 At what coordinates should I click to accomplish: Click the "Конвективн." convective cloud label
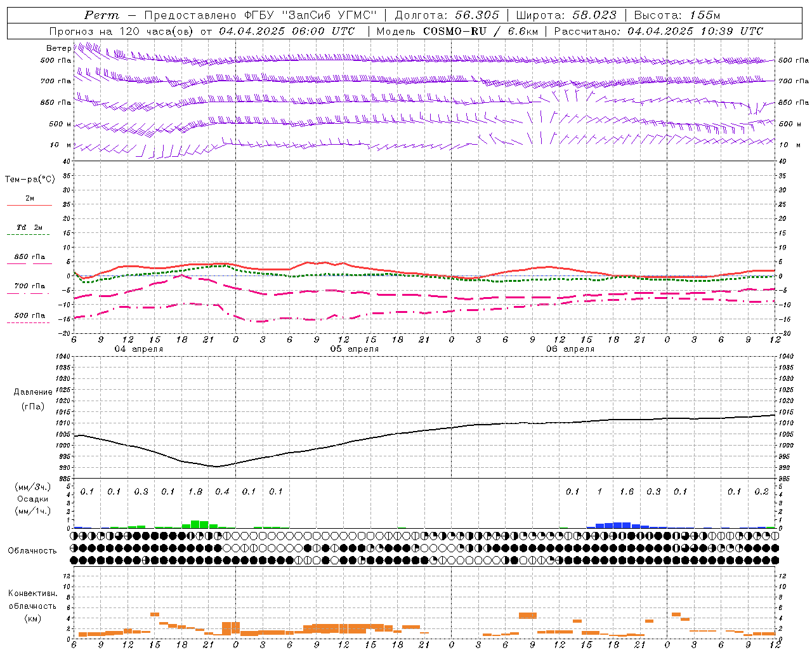click(32, 594)
